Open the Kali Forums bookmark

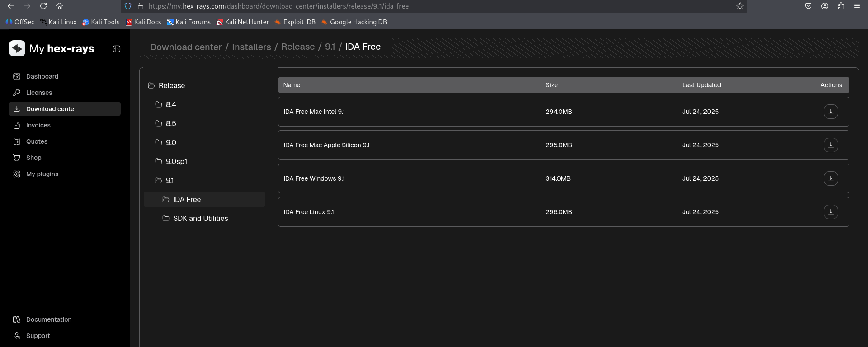click(x=189, y=22)
